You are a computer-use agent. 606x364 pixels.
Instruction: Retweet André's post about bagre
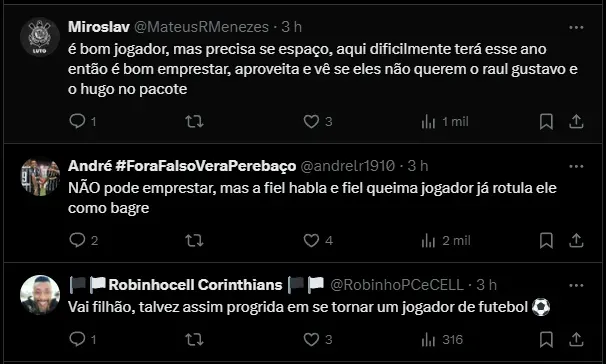[194, 241]
